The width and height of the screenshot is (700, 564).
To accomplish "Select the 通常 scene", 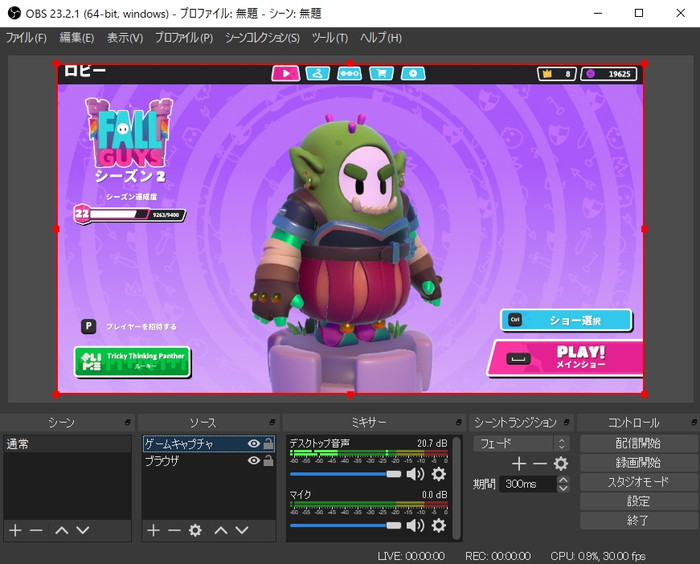I will [x=67, y=444].
